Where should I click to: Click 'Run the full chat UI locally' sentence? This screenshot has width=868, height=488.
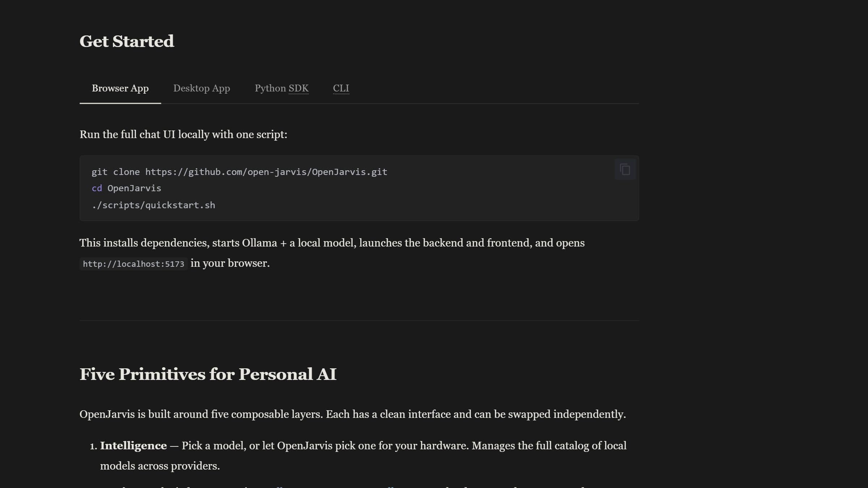(183, 134)
